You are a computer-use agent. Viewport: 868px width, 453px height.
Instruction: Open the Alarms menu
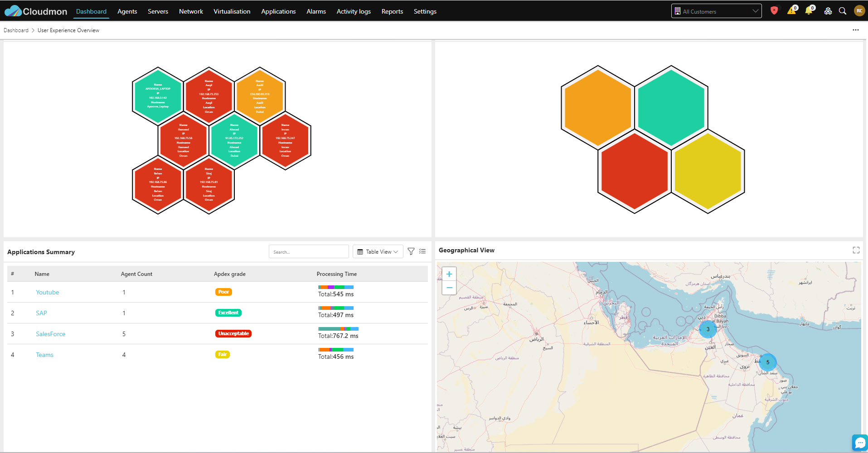[316, 11]
